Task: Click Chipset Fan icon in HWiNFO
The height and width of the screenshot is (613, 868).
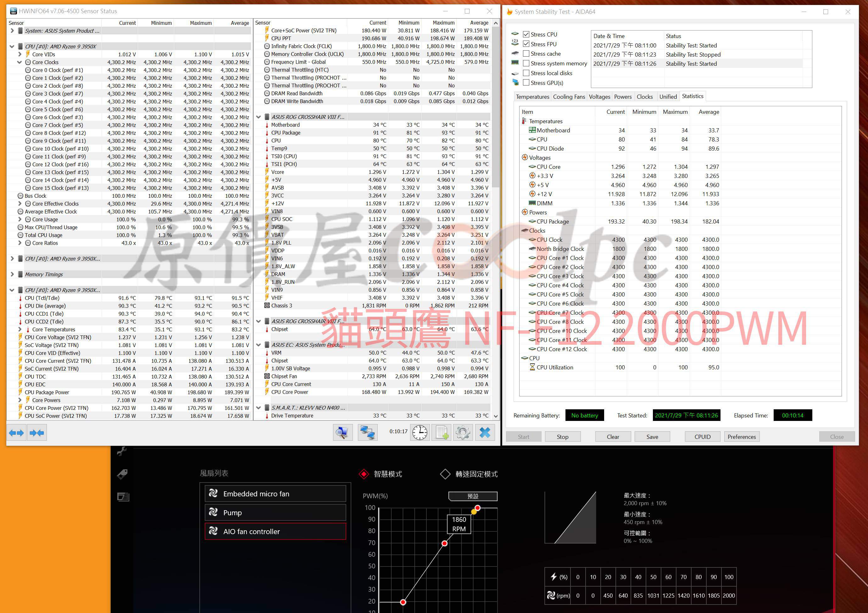Action: (267, 376)
